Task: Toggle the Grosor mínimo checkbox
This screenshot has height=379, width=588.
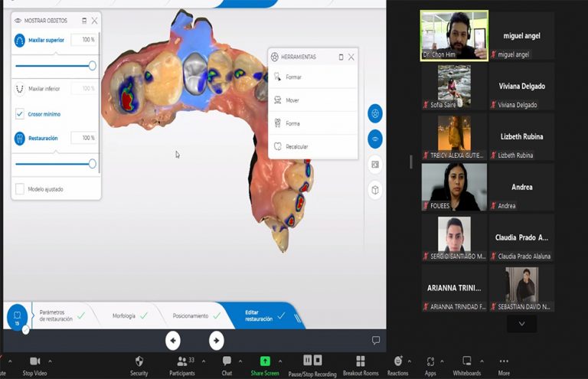Action: (20, 114)
